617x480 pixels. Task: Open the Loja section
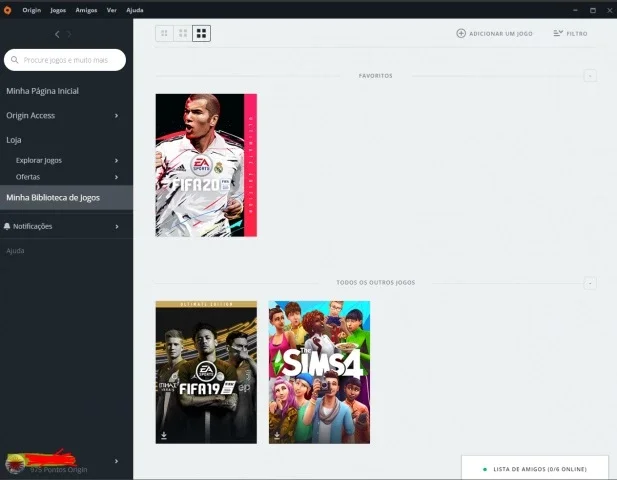tap(14, 140)
